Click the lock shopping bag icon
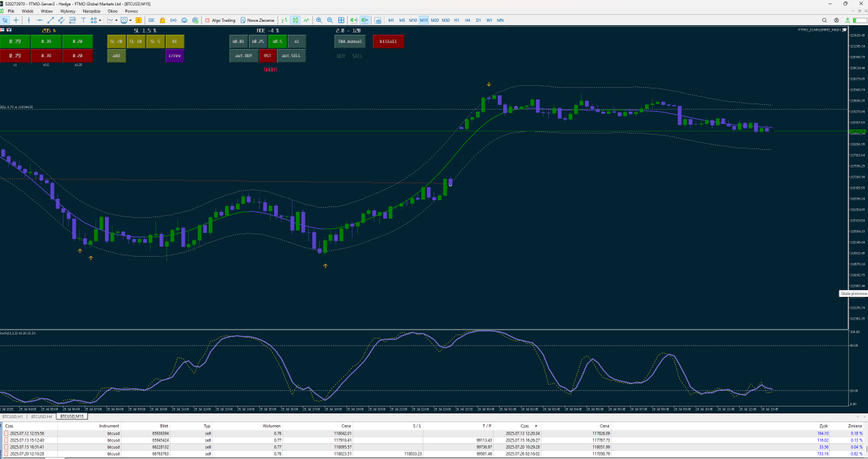The height and width of the screenshot is (459, 868). (162, 20)
